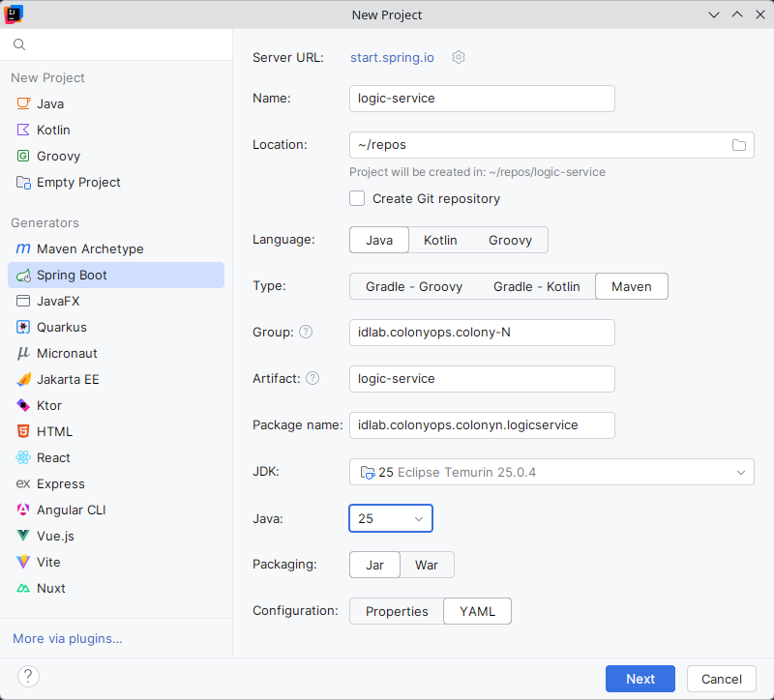Show help for the Group field

point(306,332)
